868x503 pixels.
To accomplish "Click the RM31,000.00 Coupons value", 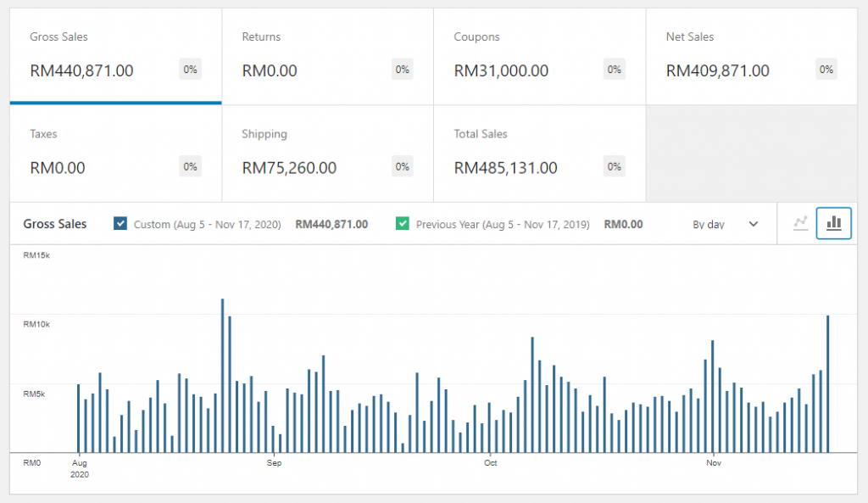I will (x=501, y=71).
